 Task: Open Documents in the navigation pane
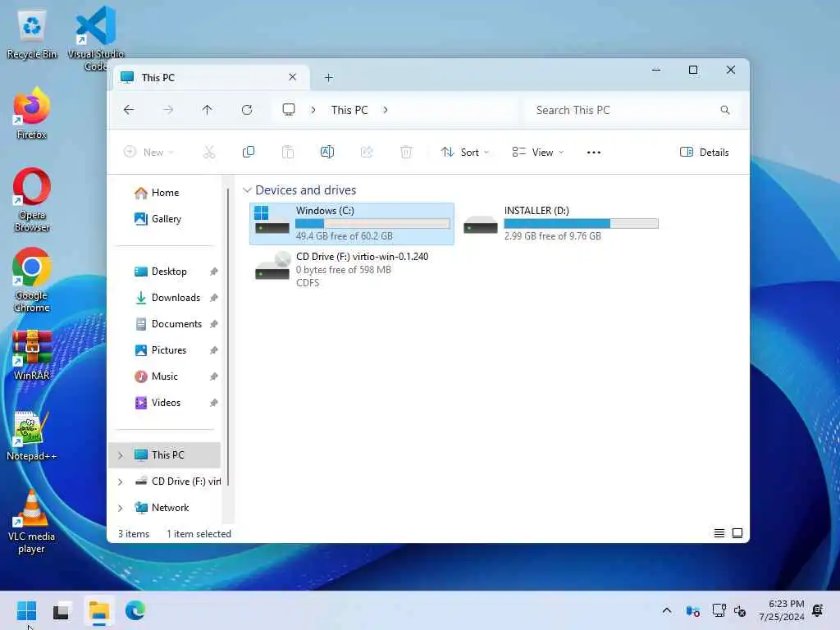(x=176, y=324)
